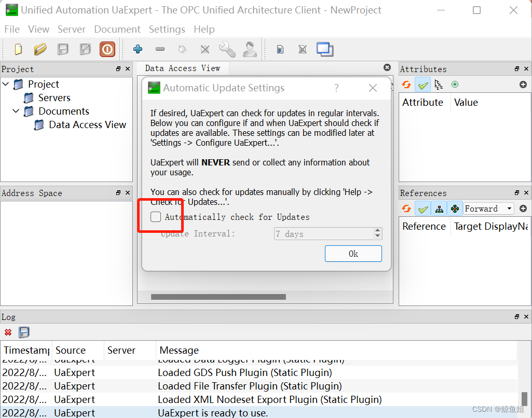
Task: Open server properties wrench icon
Action: click(227, 49)
